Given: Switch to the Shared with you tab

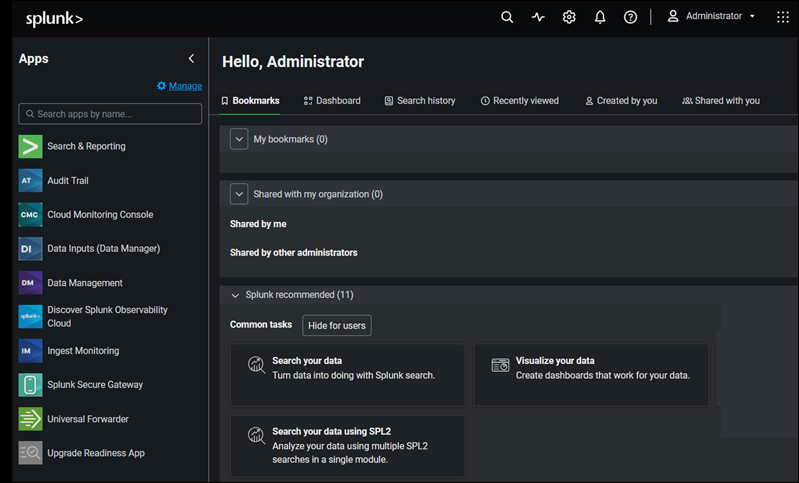Looking at the screenshot, I should [x=721, y=101].
